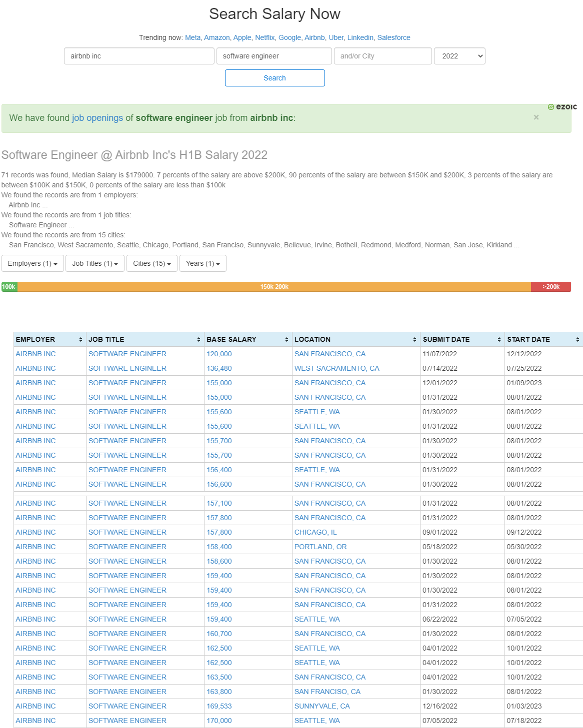
Task: Click the job title field software engineer
Action: point(274,56)
